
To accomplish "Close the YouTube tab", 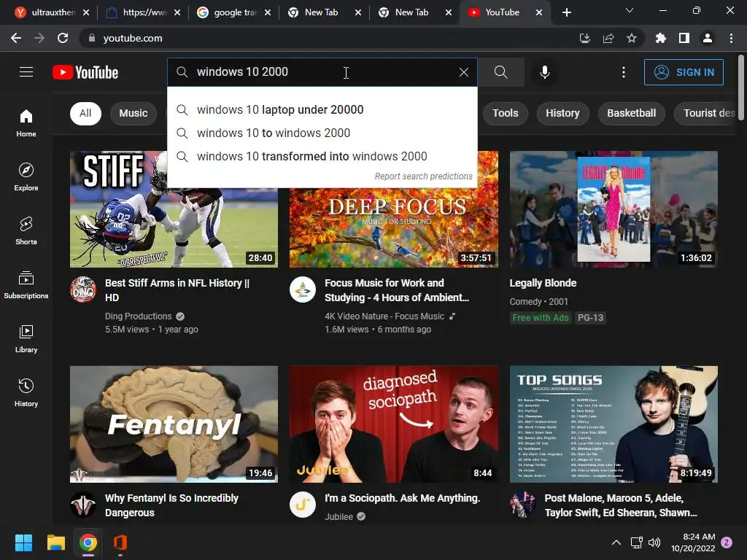I will pos(539,12).
